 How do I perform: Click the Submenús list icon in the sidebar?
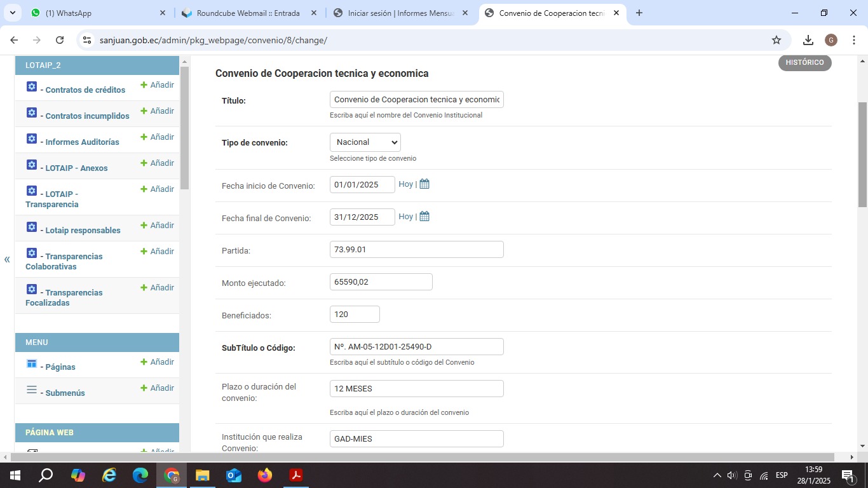point(32,390)
